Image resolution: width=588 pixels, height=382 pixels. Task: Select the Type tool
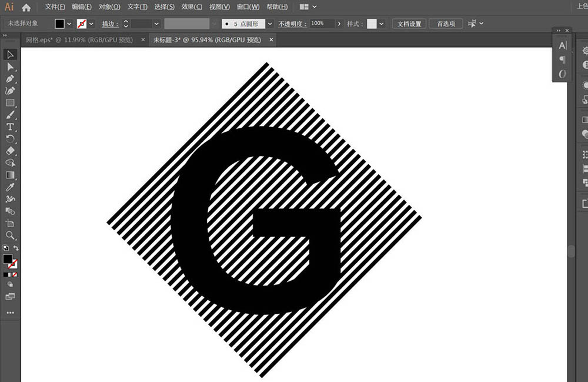(10, 127)
